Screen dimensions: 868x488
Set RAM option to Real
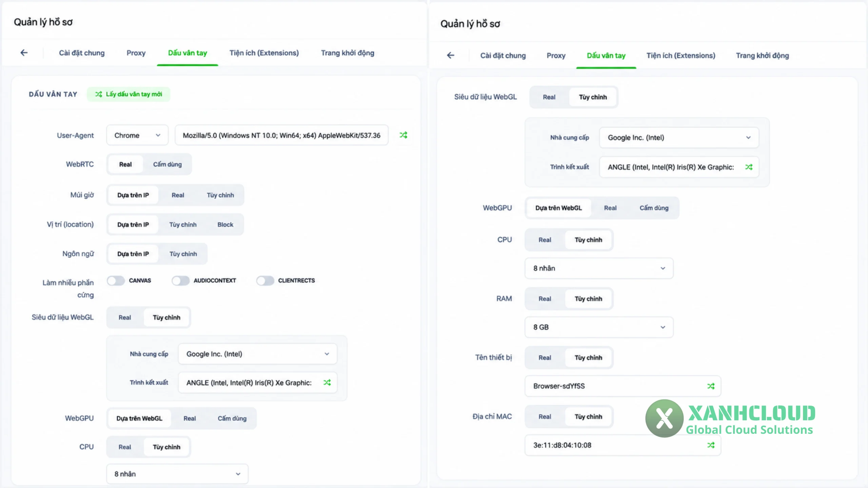545,299
